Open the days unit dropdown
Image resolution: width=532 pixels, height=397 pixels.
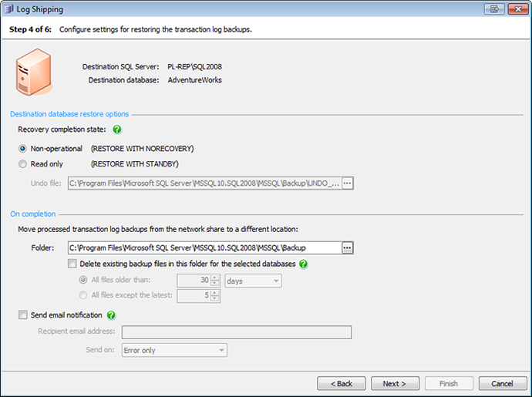tap(253, 281)
